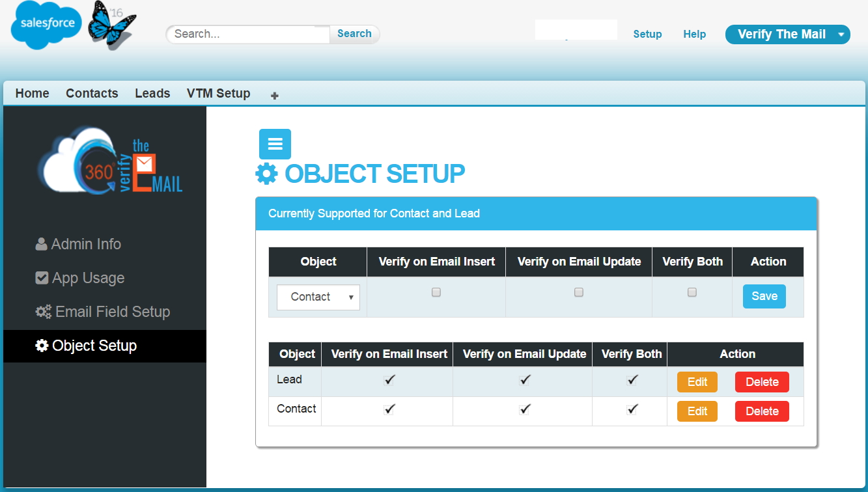Go to Email Field Setup in sidebar
Screen dimensions: 868x492
(111, 312)
